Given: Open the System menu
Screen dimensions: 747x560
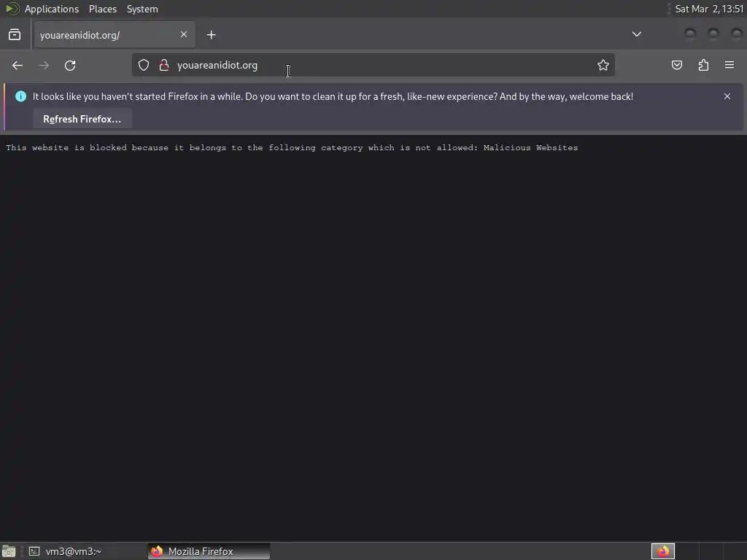Looking at the screenshot, I should [142, 9].
